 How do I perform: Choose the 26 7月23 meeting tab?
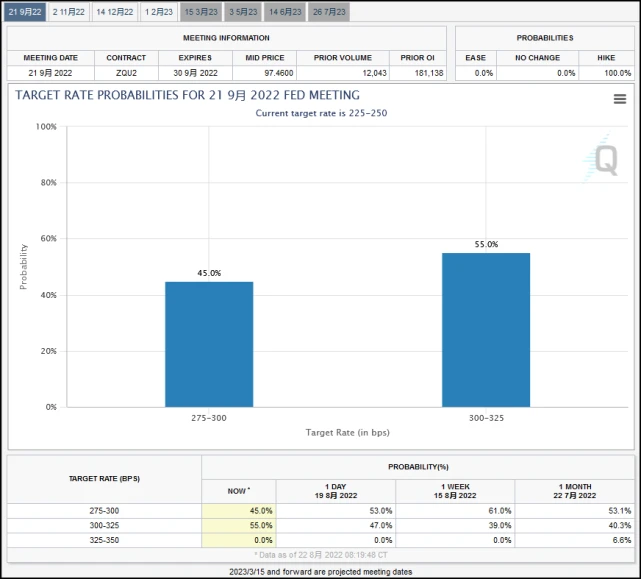point(329,12)
